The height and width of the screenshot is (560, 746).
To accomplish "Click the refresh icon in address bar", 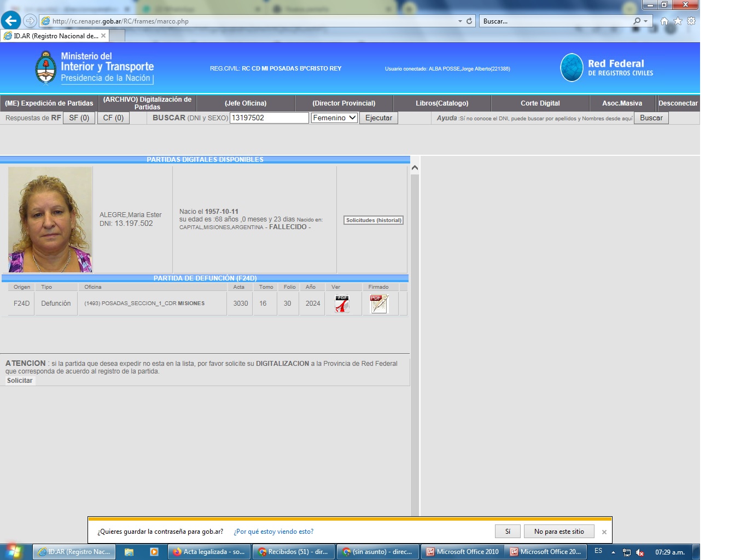I will [469, 21].
